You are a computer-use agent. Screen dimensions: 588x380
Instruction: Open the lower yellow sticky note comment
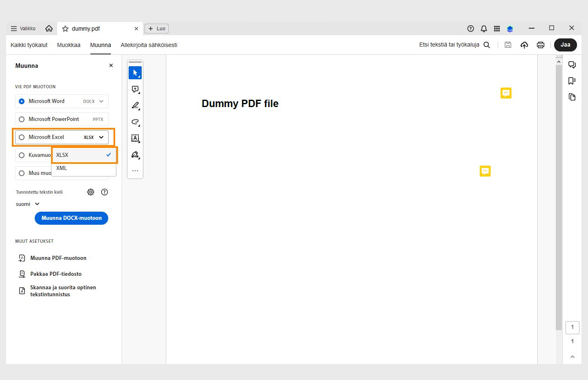point(485,171)
